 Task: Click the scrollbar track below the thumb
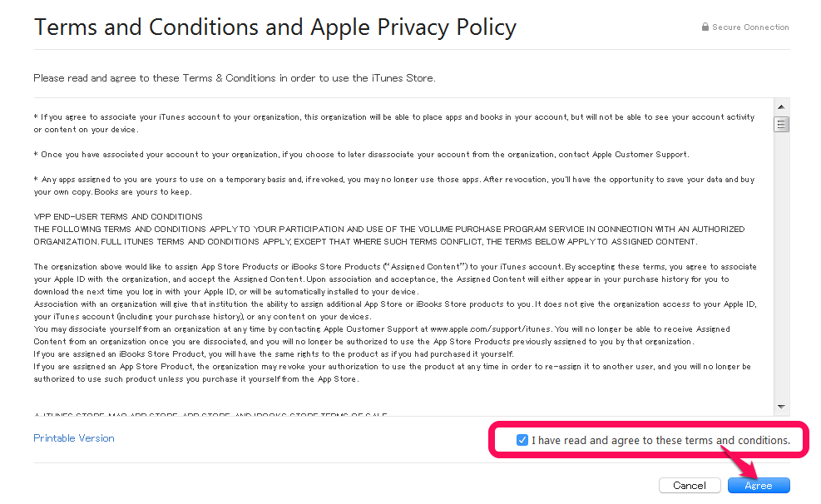click(x=781, y=266)
